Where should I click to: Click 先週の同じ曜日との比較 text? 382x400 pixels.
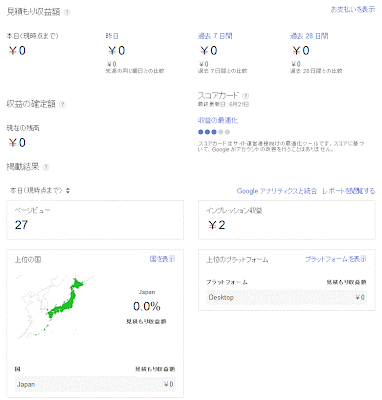[x=135, y=71]
